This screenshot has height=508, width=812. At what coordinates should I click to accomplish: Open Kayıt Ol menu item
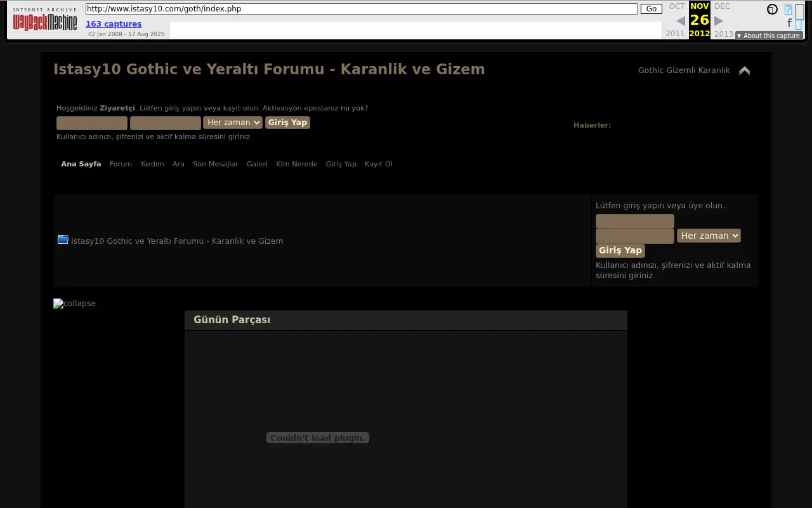[379, 164]
